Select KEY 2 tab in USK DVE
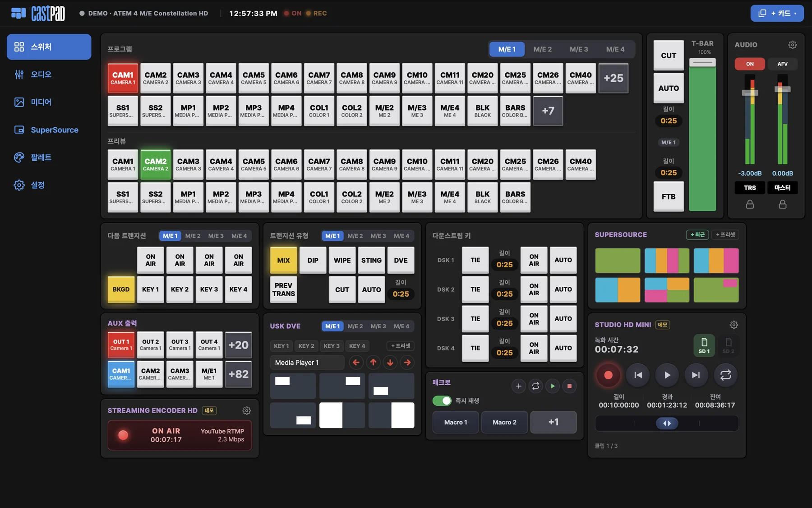The height and width of the screenshot is (508, 812). (306, 346)
